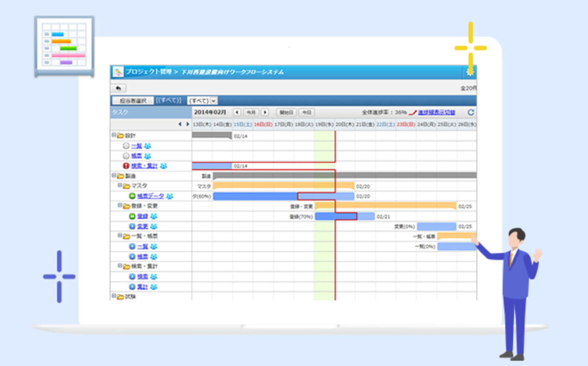The width and height of the screenshot is (588, 366).
Task: Click the 担当者選択 button
Action: [133, 101]
